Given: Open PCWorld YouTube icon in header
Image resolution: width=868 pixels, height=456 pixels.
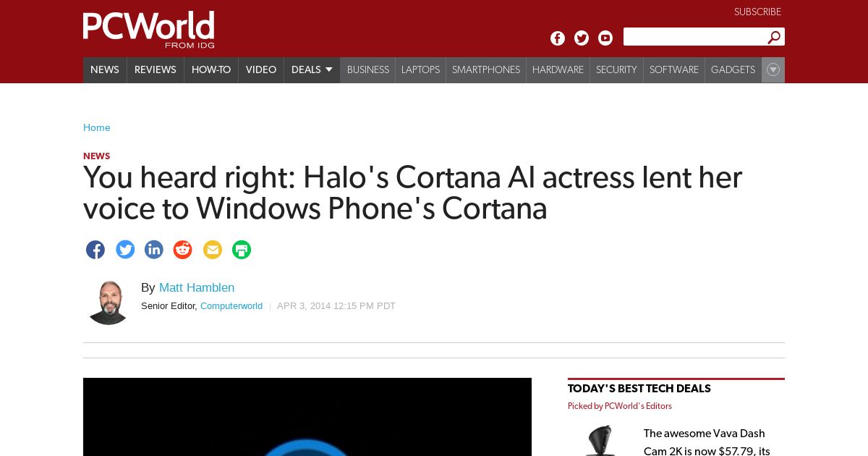Looking at the screenshot, I should point(605,38).
